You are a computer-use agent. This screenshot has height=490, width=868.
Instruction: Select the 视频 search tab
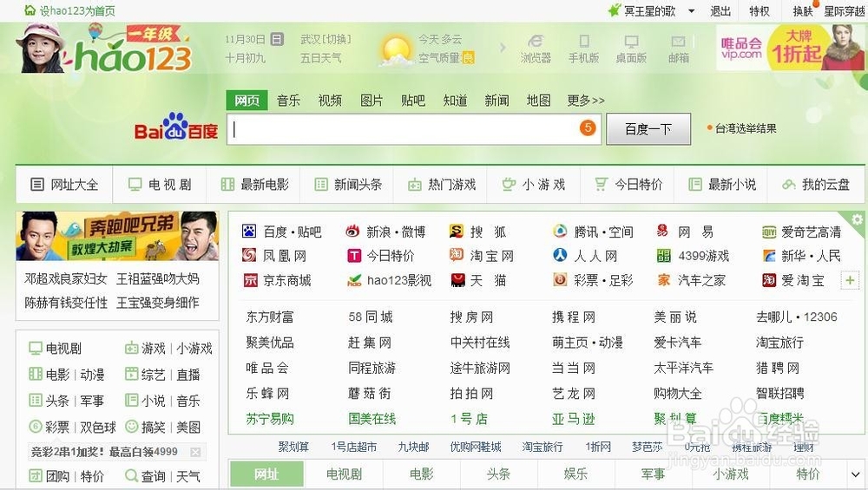tap(330, 100)
